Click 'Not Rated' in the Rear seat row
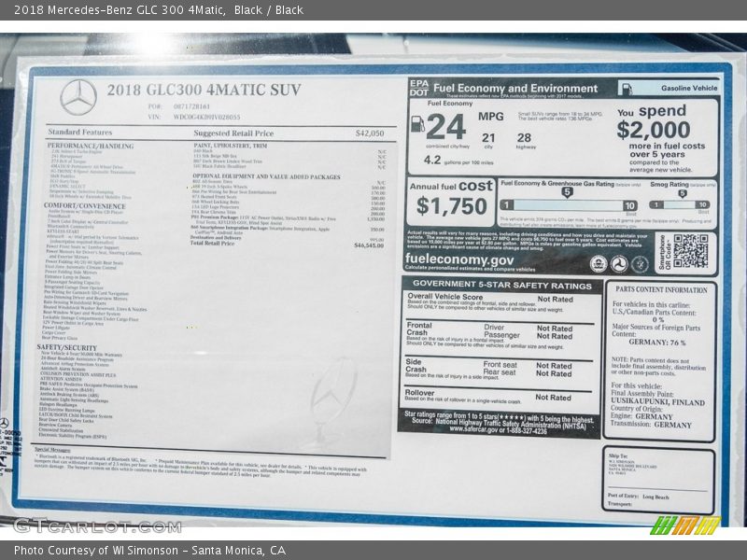The height and width of the screenshot is (560, 747). pos(554,374)
